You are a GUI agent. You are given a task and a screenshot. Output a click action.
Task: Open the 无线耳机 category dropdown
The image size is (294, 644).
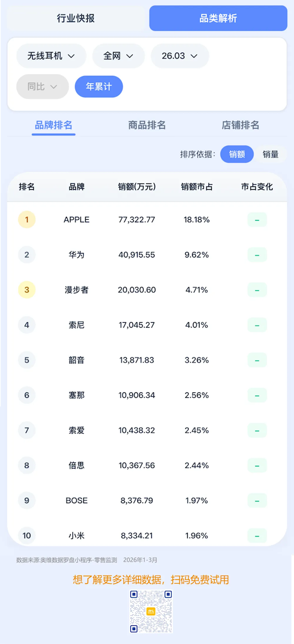pyautogui.click(x=51, y=56)
